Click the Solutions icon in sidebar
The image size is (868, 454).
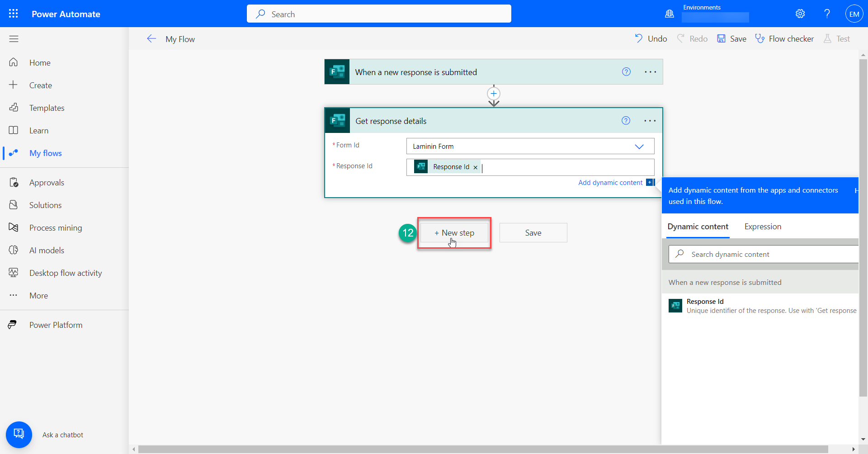pyautogui.click(x=14, y=205)
